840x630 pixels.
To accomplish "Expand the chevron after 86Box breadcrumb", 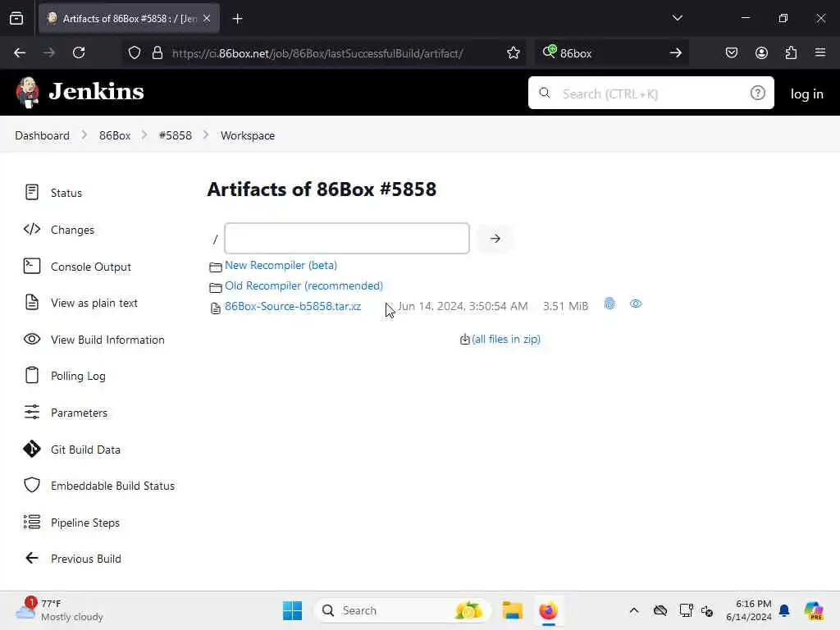I will [x=144, y=135].
